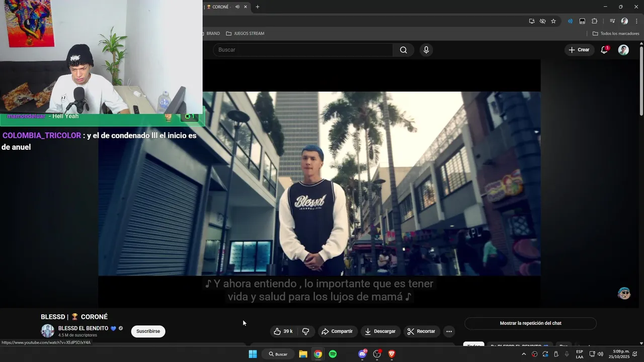Open the BRAND bookmarks folder

[x=211, y=34]
